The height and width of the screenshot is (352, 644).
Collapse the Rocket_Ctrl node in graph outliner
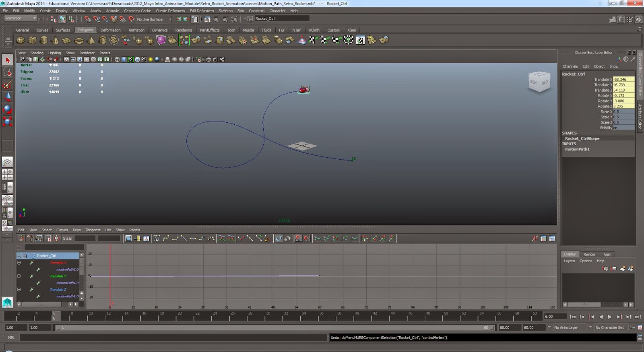click(19, 256)
